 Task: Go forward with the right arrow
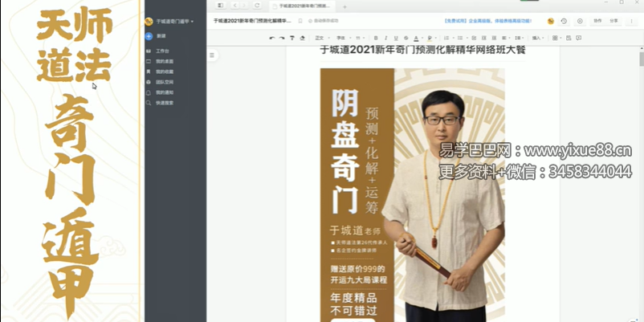coord(244,6)
